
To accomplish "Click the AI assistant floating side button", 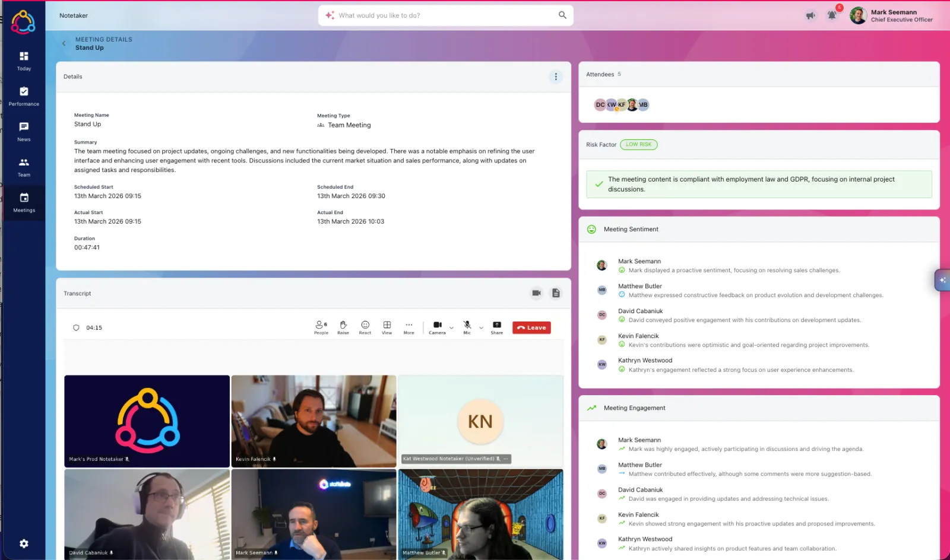I will click(x=942, y=280).
